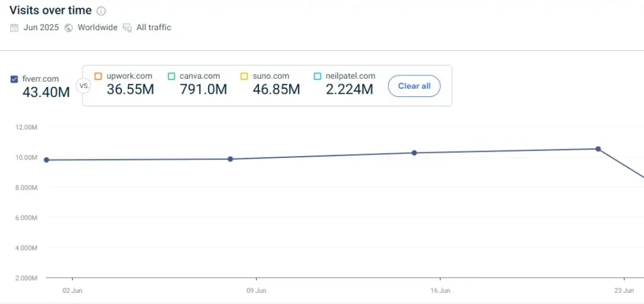Click the 8.000M y-axis label
The height and width of the screenshot is (304, 644).
click(26, 188)
